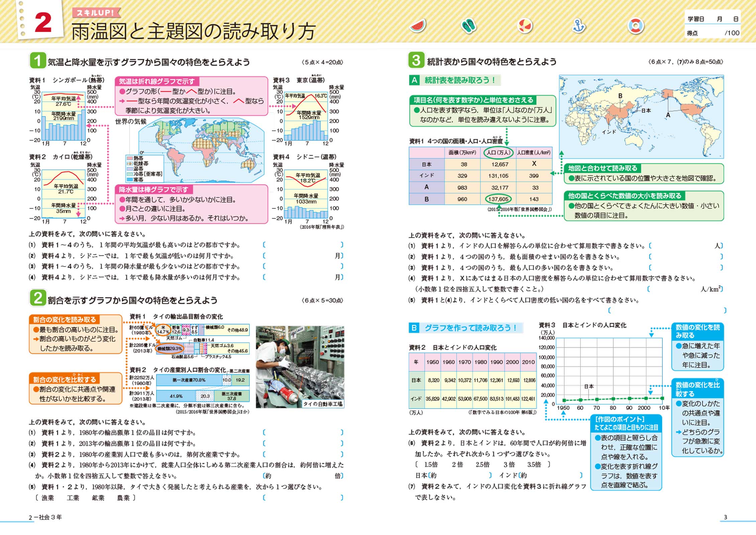Click the green section 3 number badge
The width and height of the screenshot is (756, 535).
tap(416, 60)
